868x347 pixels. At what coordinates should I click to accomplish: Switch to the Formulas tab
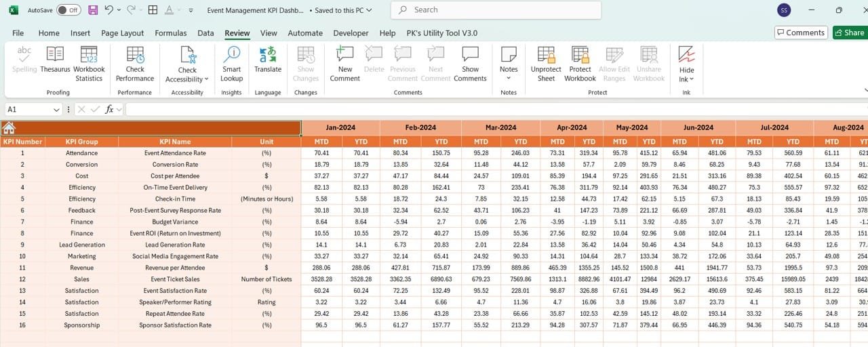coord(170,33)
